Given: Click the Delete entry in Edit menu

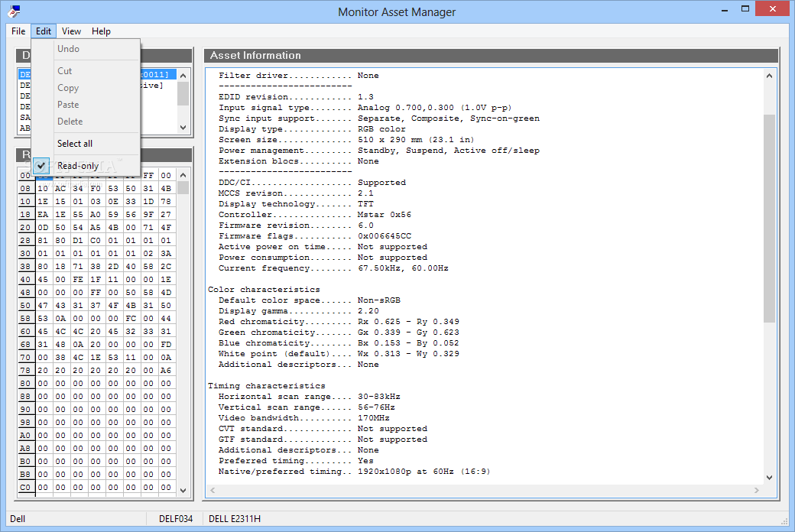Looking at the screenshot, I should click(x=86, y=122).
